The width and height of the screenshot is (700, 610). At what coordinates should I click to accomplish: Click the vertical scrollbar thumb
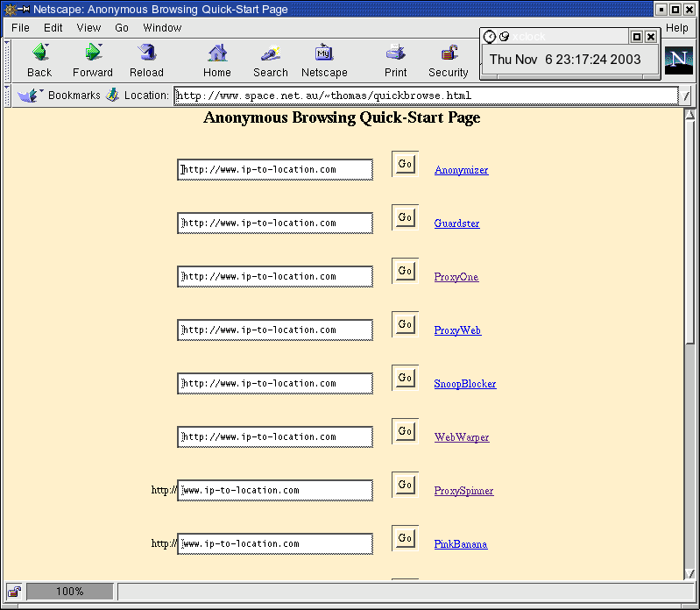coord(689,232)
